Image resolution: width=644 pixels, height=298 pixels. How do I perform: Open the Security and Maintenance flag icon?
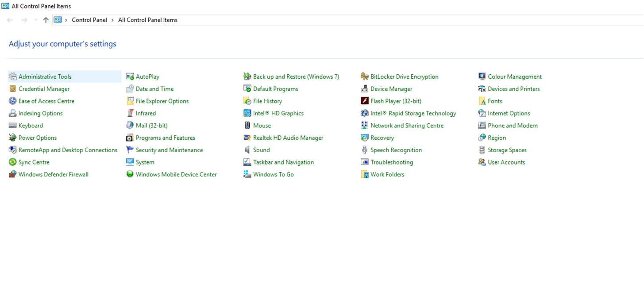130,150
